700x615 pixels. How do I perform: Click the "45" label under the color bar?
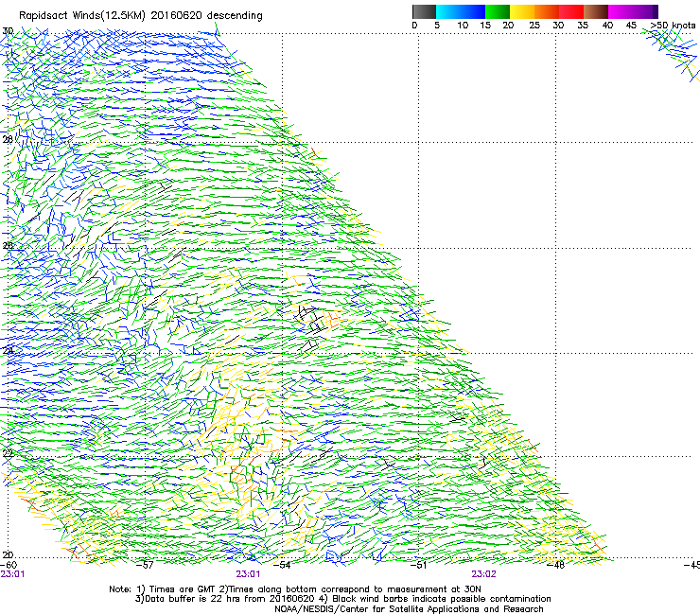(631, 26)
